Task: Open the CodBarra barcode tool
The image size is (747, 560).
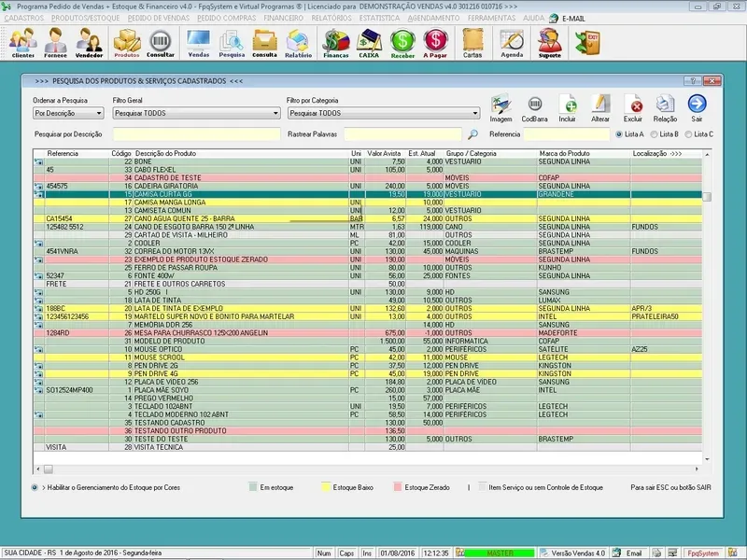Action: (535, 105)
